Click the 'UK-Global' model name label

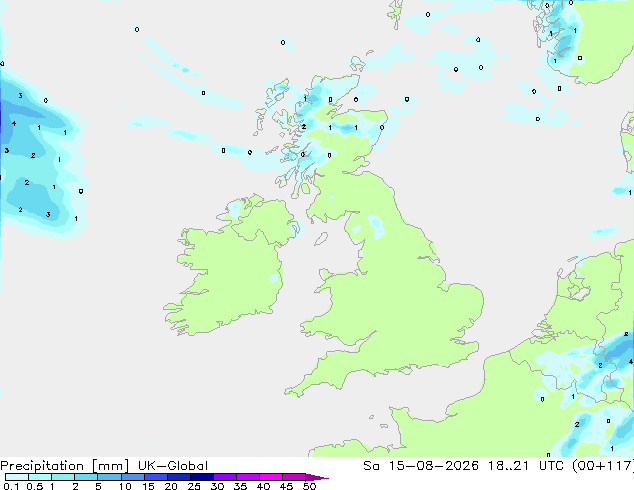coord(173,466)
